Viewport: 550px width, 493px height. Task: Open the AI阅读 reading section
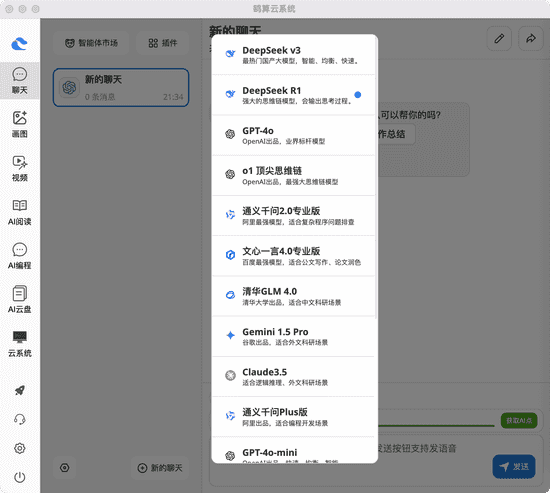click(20, 212)
